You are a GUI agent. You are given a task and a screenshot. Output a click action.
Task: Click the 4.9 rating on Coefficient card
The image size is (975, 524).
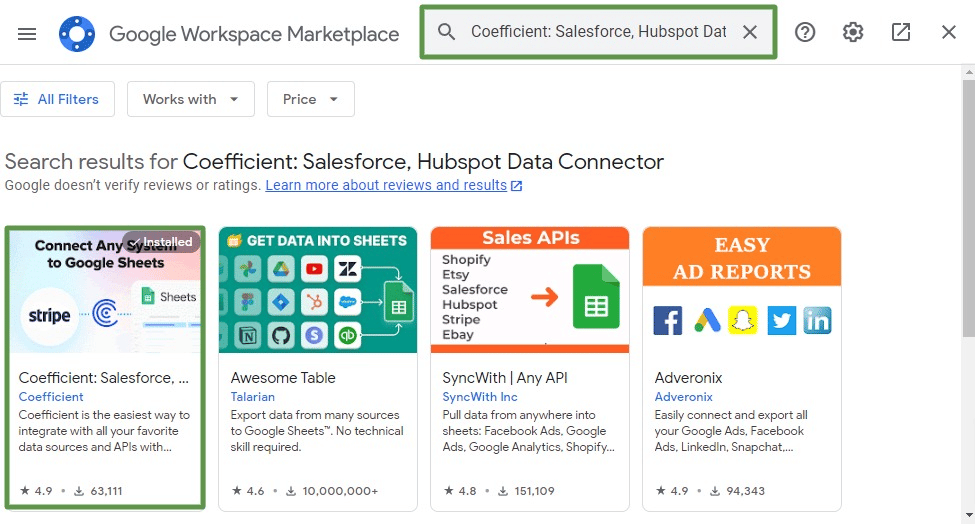tap(37, 491)
